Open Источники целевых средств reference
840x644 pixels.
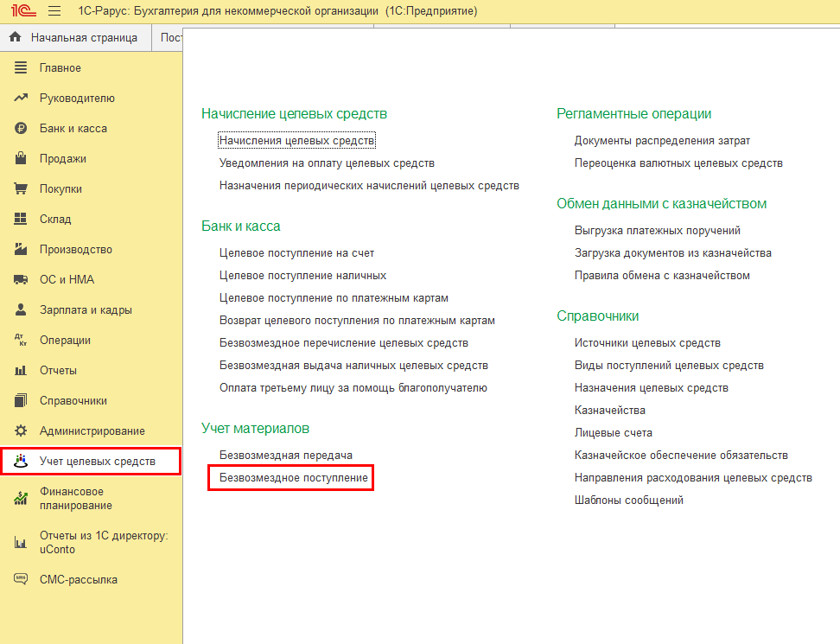pos(647,343)
